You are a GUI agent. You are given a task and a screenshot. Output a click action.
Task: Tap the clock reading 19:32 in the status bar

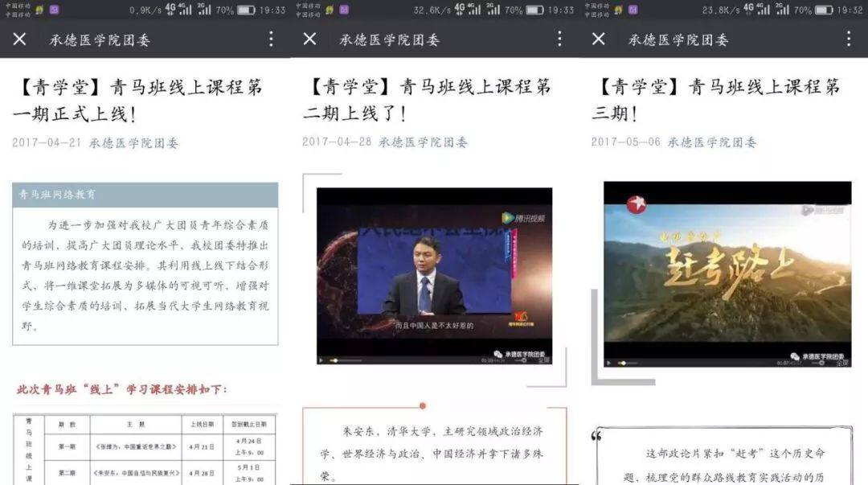click(850, 10)
